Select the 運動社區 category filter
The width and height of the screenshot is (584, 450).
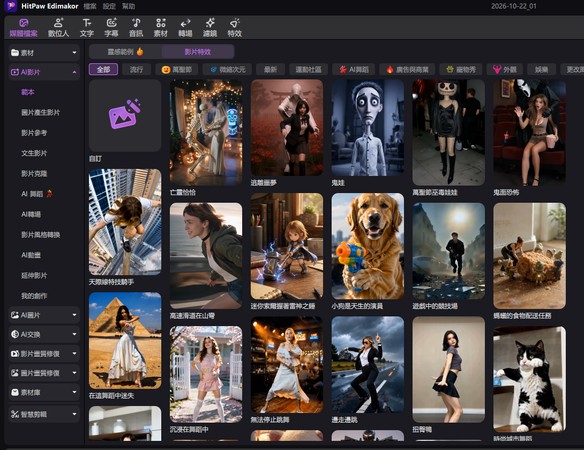pyautogui.click(x=308, y=69)
